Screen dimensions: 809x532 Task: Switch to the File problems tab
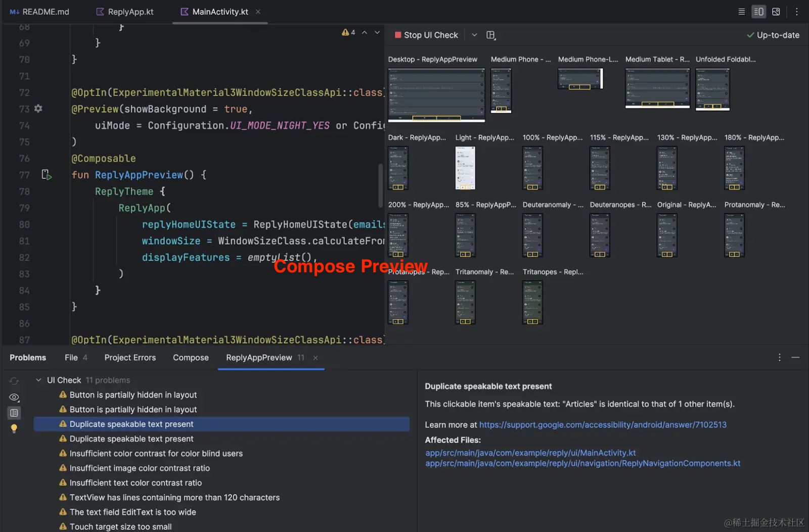(x=76, y=358)
